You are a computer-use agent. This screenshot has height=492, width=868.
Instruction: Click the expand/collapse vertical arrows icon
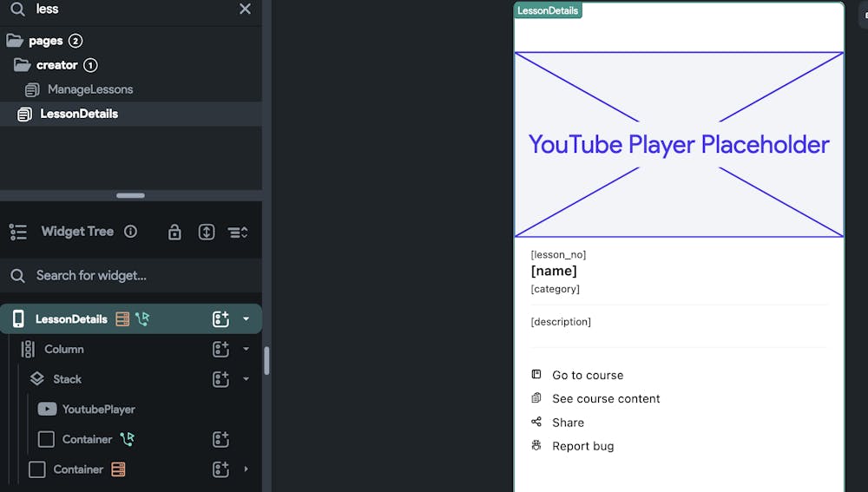[x=207, y=232]
